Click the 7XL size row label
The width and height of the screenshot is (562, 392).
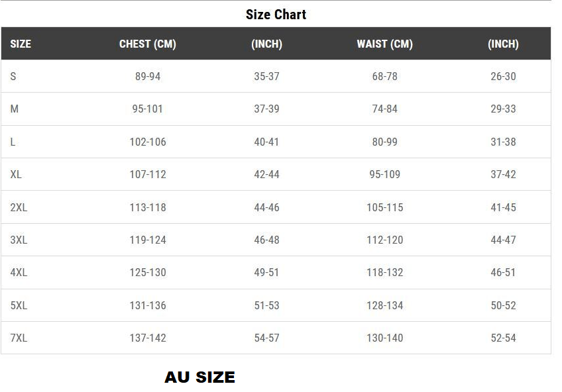(19, 338)
